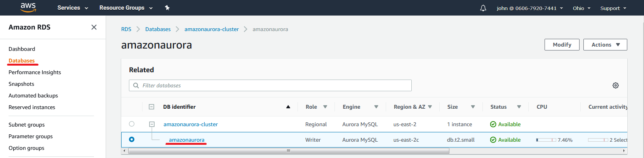The height and width of the screenshot is (158, 644).
Task: Open Databases in the sidebar
Action: 22,61
